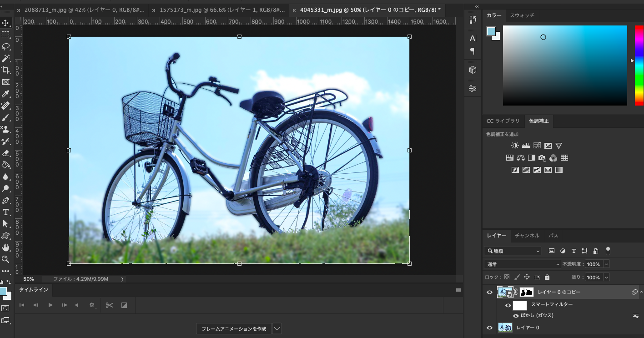Select the Crop tool
644x338 pixels.
(5, 70)
